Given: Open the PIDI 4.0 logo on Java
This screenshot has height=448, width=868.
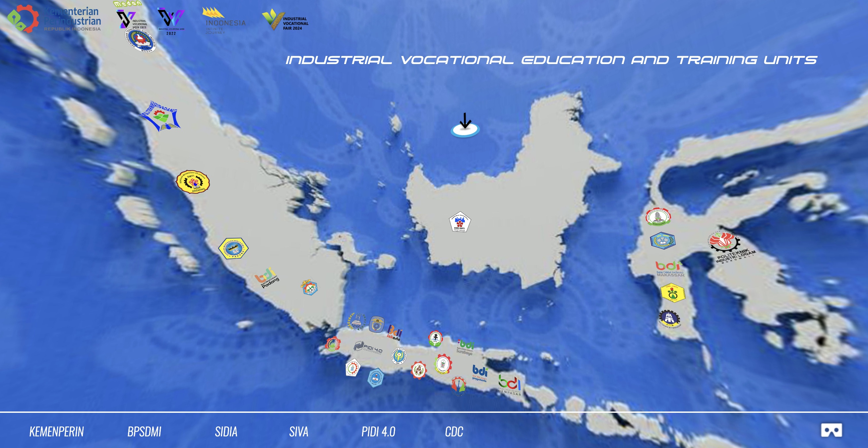Looking at the screenshot, I should (368, 348).
